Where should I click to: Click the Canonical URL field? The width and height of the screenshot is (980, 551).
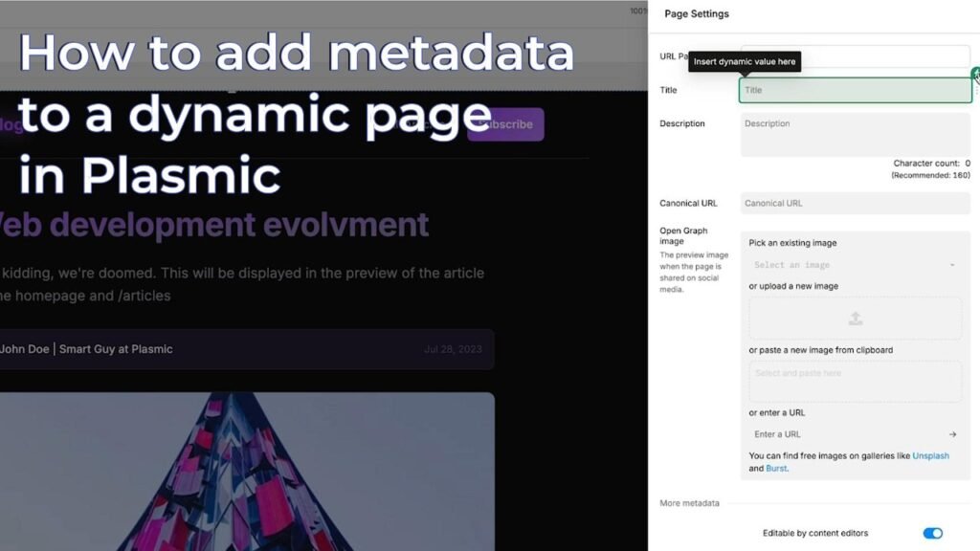click(855, 203)
